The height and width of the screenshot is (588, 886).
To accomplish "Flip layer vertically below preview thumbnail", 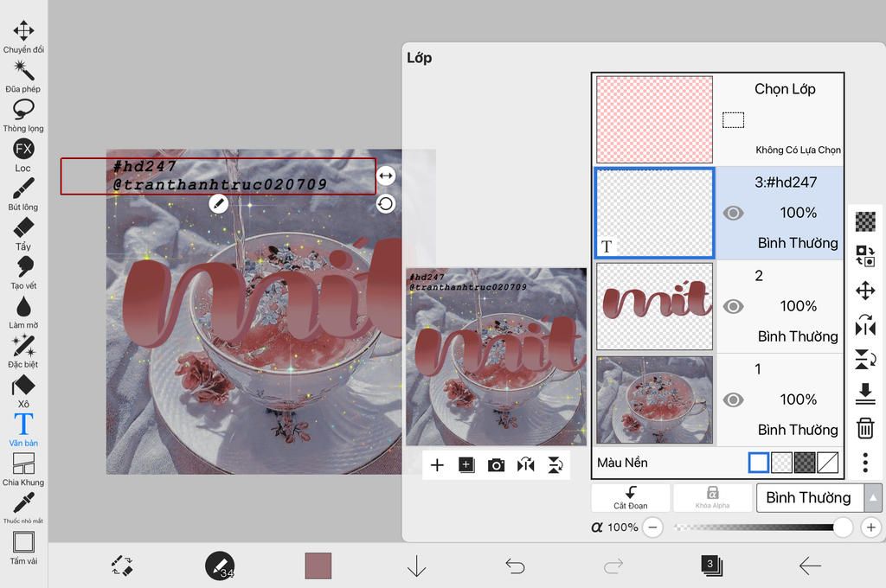I will (555, 465).
